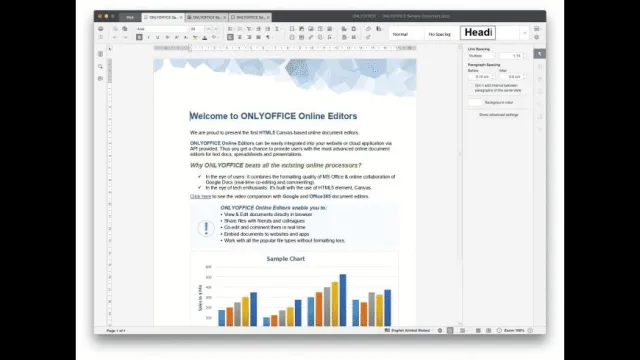Click the Decrement font size button
The width and height of the screenshot is (640, 360).
216,29
